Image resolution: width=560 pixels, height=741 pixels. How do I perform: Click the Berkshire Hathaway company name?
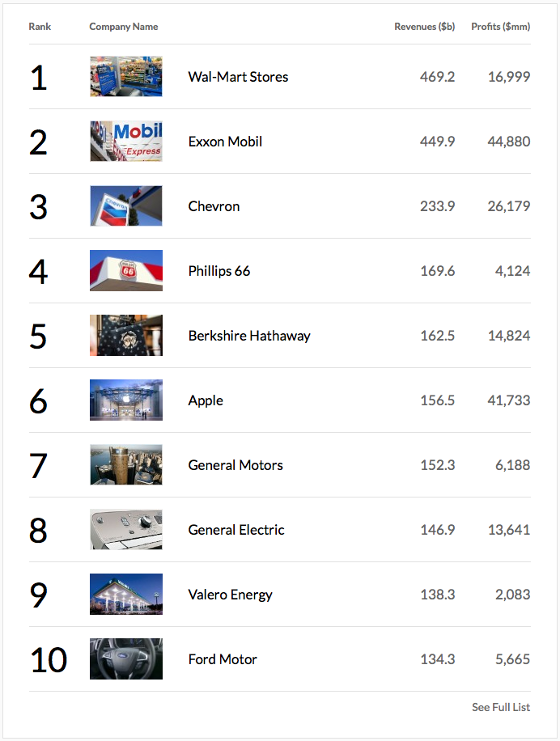coord(249,336)
